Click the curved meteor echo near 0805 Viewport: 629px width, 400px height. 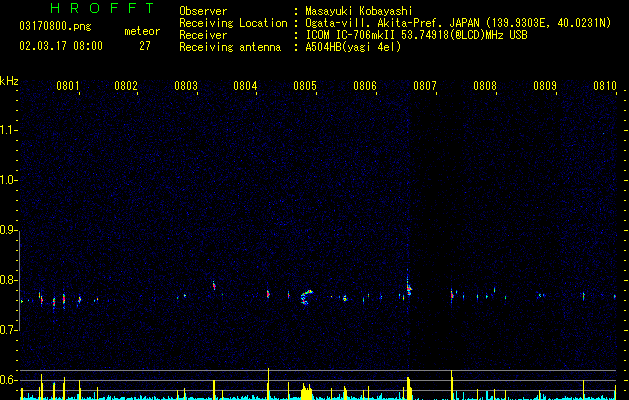pos(306,297)
